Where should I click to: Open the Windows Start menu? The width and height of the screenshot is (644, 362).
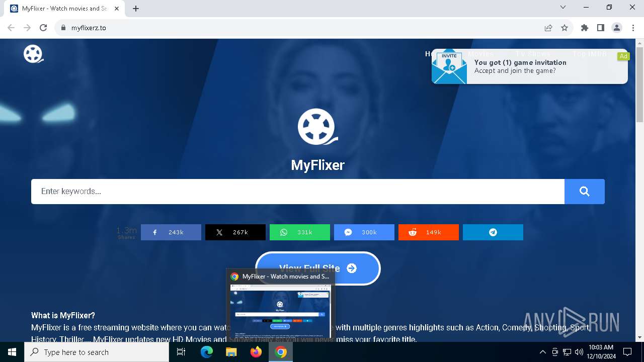point(12,352)
